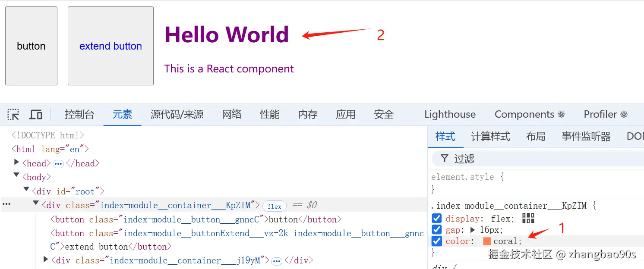Click the flex badge on container div
This screenshot has height=269, width=644.
[275, 206]
